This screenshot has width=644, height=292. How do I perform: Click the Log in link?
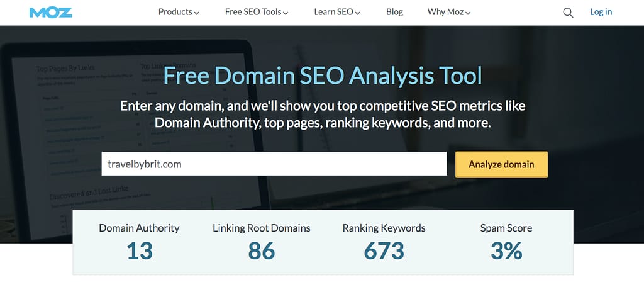[601, 12]
